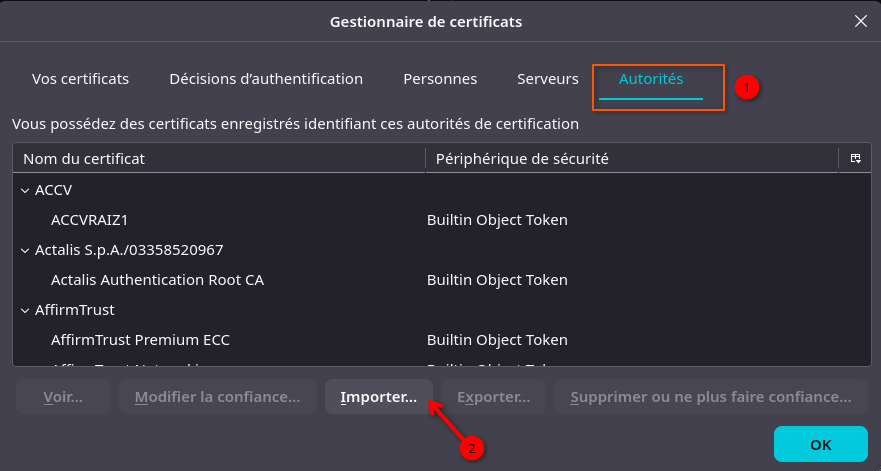Select the Autorités tab

click(651, 79)
